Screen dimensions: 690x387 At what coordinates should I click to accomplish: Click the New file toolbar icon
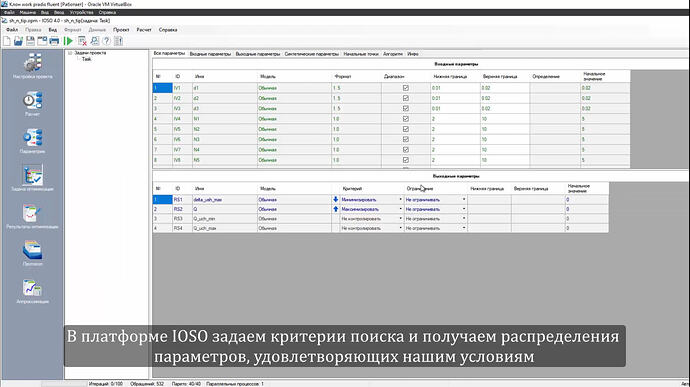point(7,41)
